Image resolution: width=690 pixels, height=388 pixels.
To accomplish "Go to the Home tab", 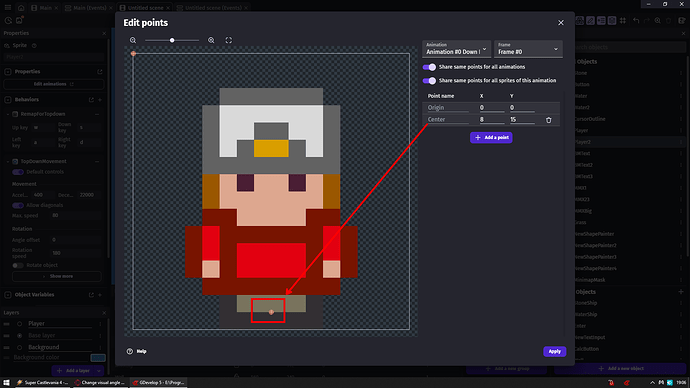I will [21, 8].
